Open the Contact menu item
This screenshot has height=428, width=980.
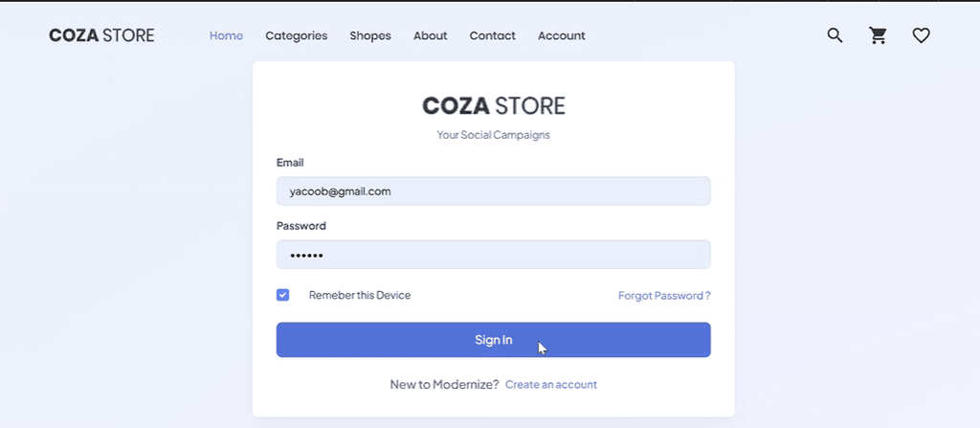tap(492, 35)
